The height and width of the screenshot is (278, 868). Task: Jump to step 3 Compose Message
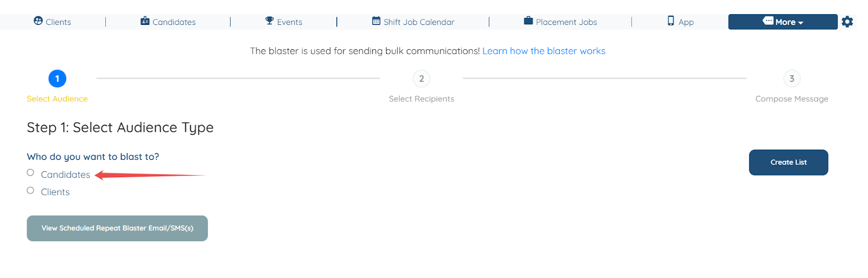pyautogui.click(x=792, y=79)
